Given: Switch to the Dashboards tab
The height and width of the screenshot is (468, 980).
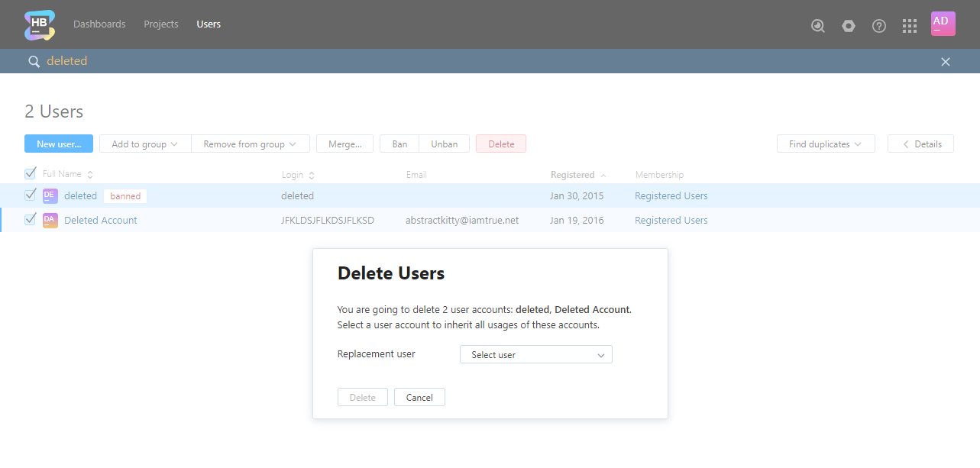Looking at the screenshot, I should click(x=99, y=24).
